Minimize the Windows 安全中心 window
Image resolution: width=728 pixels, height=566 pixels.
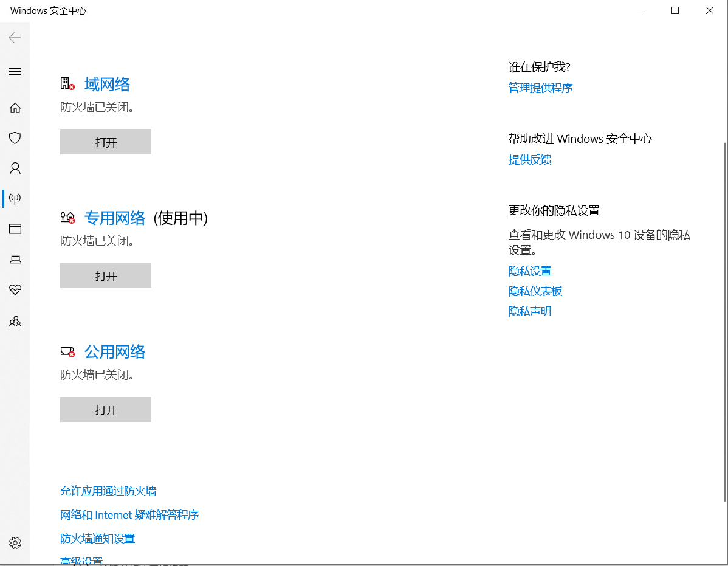click(640, 10)
